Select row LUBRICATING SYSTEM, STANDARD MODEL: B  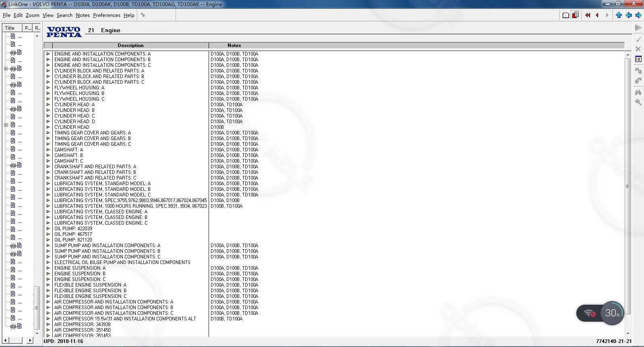[x=102, y=189]
